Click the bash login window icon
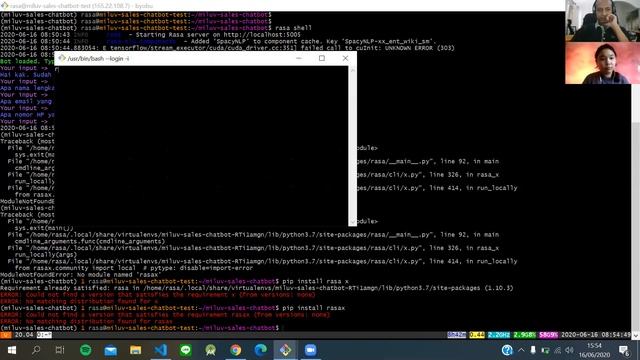 pos(62,58)
